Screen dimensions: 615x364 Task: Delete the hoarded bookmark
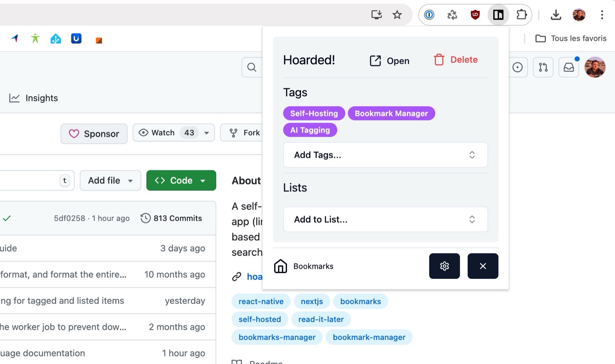tap(456, 60)
